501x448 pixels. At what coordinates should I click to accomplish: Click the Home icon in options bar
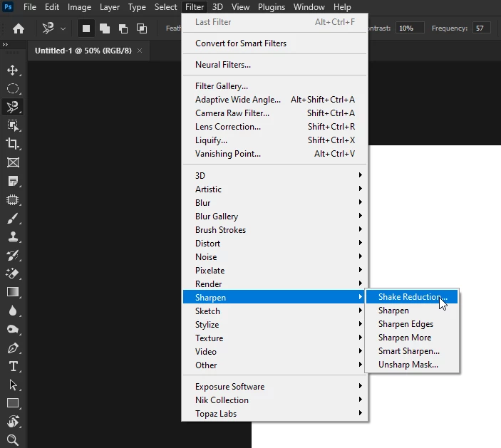(19, 28)
